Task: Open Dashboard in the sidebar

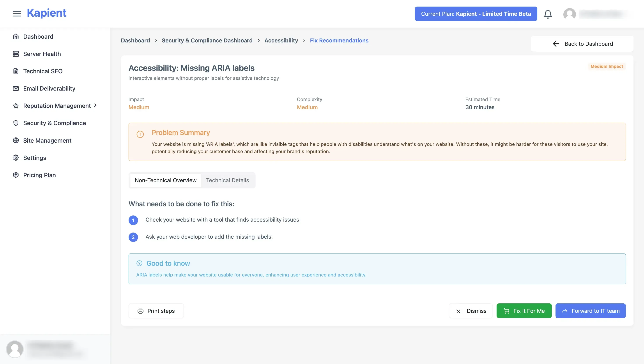Action: pyautogui.click(x=38, y=37)
